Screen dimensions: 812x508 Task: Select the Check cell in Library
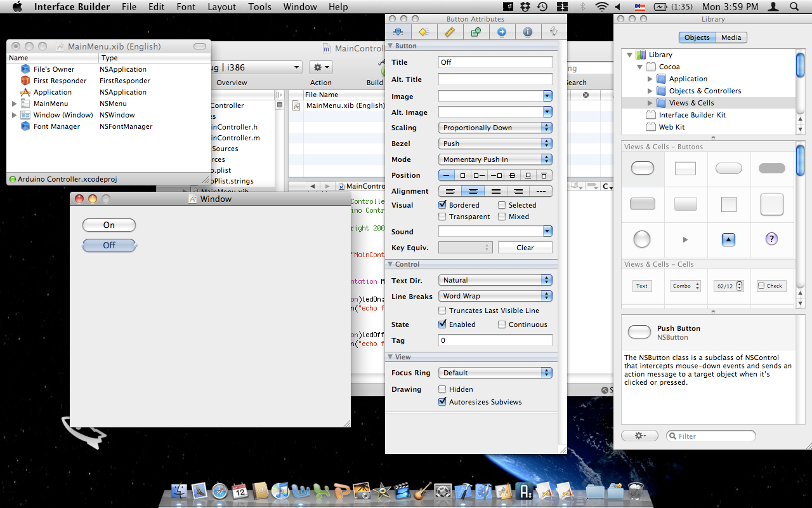tap(771, 286)
